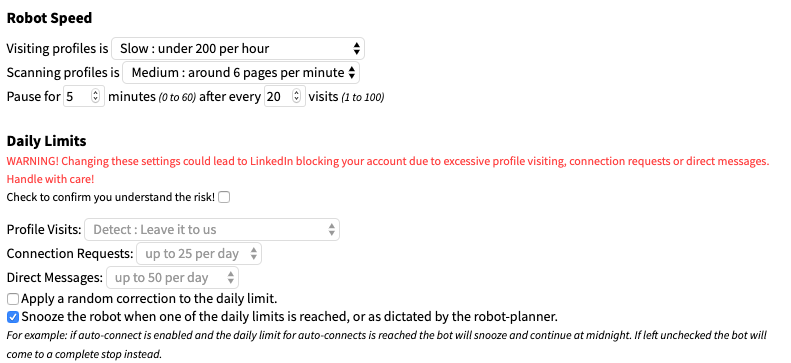Enable random correction to the daily limit
This screenshot has height=363, width=791.
[13, 299]
